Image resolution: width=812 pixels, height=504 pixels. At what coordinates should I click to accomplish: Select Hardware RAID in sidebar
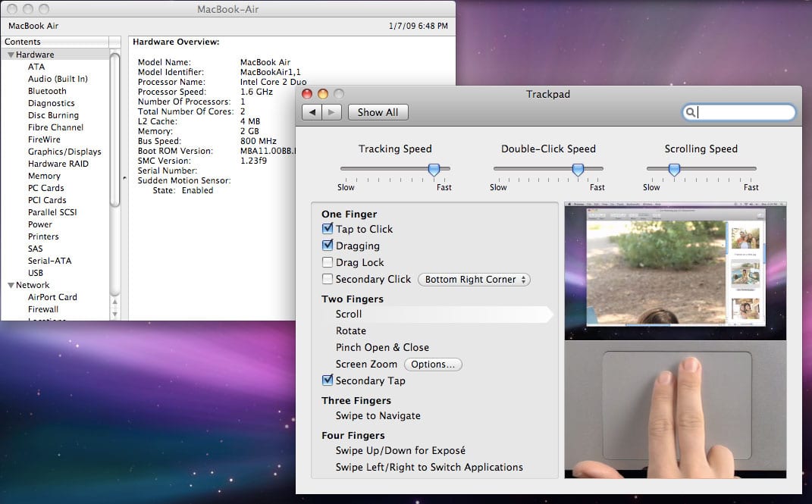pos(58,164)
